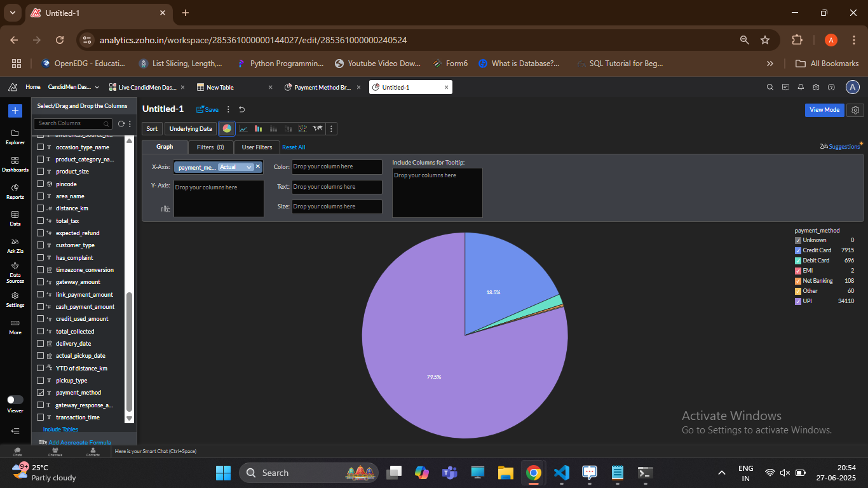Open Data Sources in sidebar
Viewport: 868px width, 488px height.
point(15,273)
